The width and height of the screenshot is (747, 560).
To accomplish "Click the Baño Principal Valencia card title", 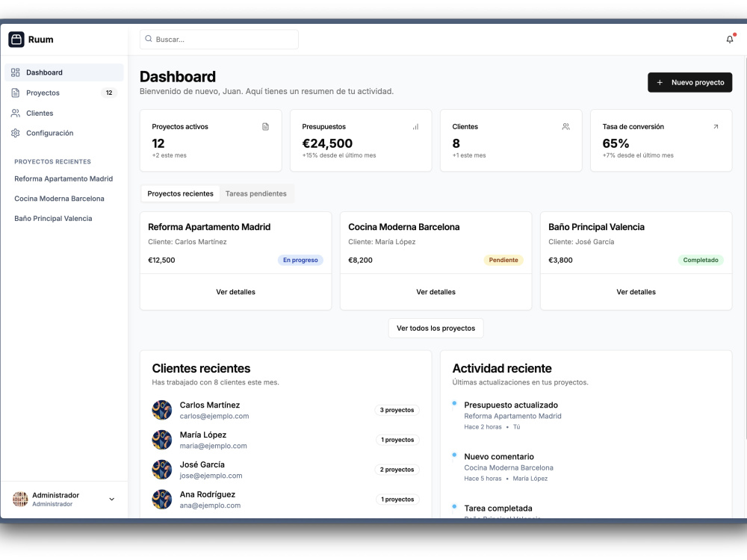I will point(596,227).
